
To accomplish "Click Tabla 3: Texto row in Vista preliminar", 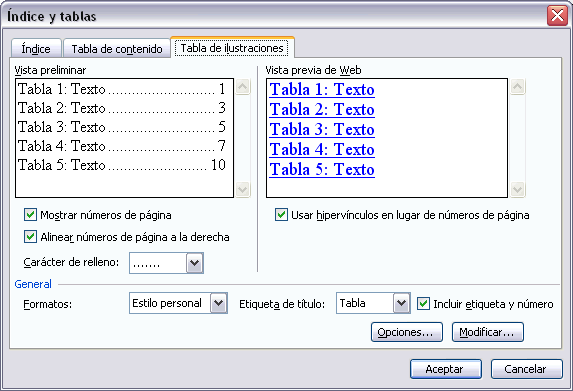I will pyautogui.click(x=122, y=127).
